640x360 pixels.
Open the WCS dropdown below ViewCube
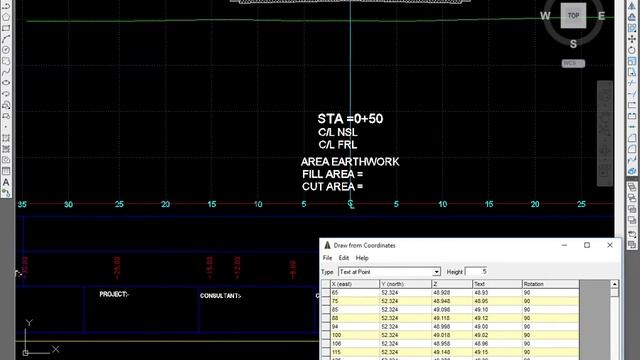(x=573, y=63)
